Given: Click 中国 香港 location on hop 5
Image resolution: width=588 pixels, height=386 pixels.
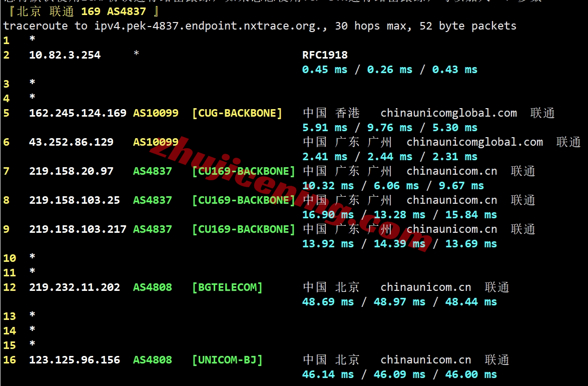Looking at the screenshot, I should tap(331, 113).
